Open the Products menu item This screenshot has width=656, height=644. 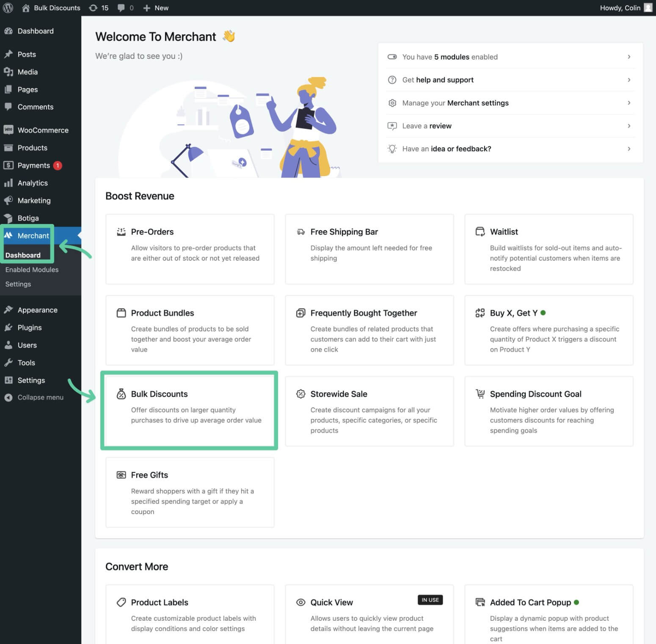pos(41,148)
